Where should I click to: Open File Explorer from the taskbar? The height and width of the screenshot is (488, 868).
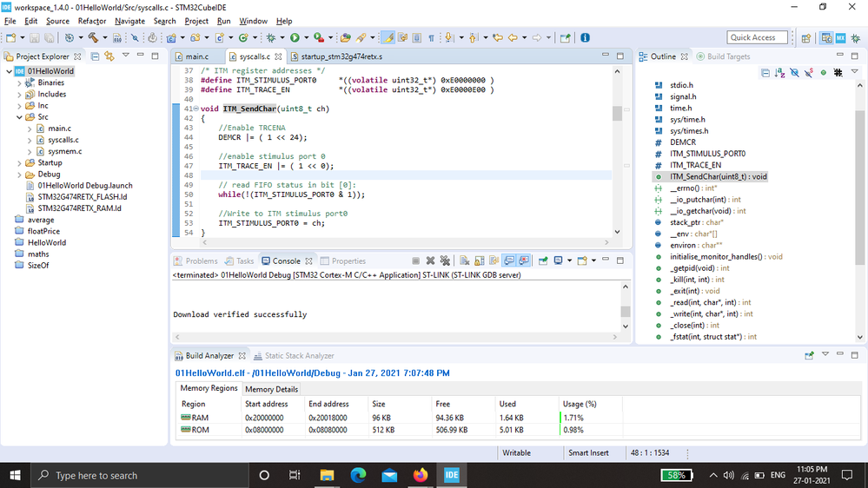click(x=328, y=475)
